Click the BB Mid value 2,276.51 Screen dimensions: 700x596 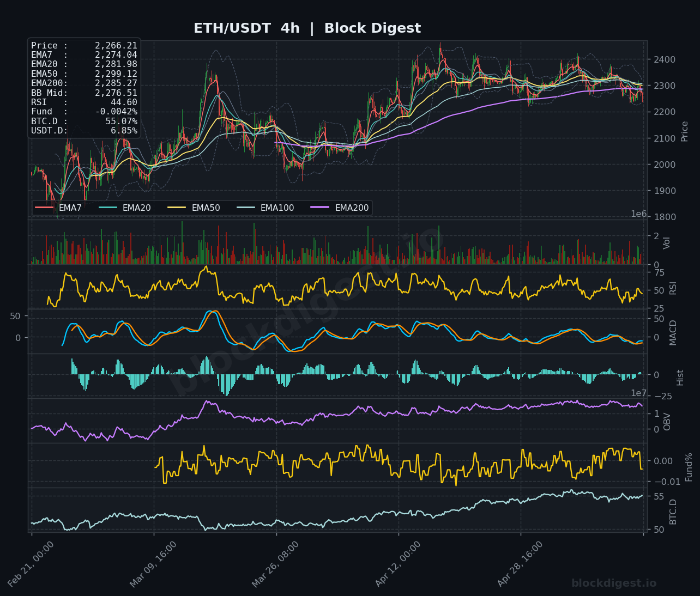pyautogui.click(x=116, y=93)
